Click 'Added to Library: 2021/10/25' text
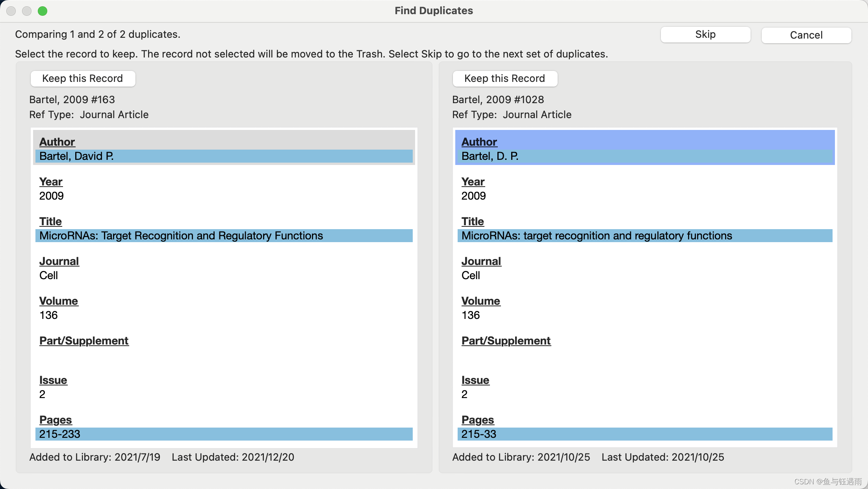 coord(521,457)
